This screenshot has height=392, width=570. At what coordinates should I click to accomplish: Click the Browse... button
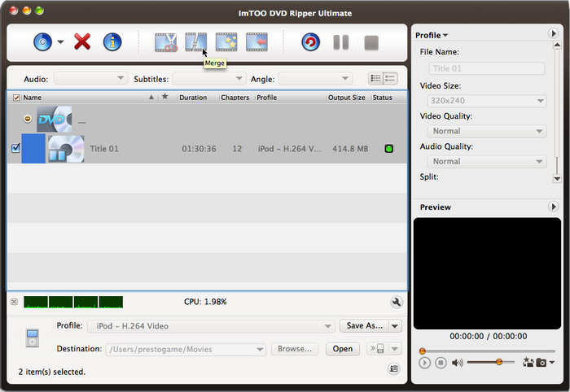(x=295, y=349)
